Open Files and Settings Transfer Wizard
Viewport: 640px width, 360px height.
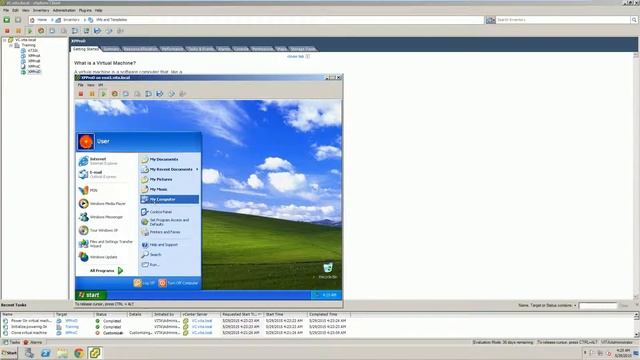pyautogui.click(x=106, y=244)
